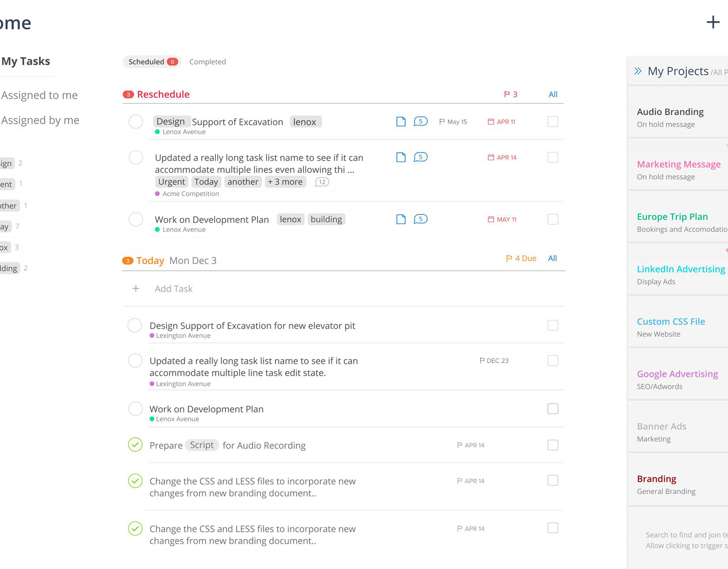
Task: Click the plus icon at top right
Action: (x=713, y=22)
